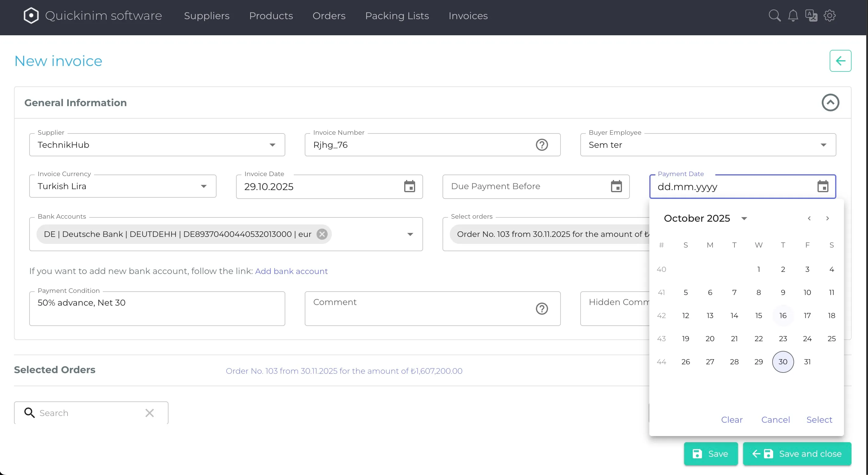868x475 pixels.
Task: View notifications via the bell icon
Action: tap(793, 15)
